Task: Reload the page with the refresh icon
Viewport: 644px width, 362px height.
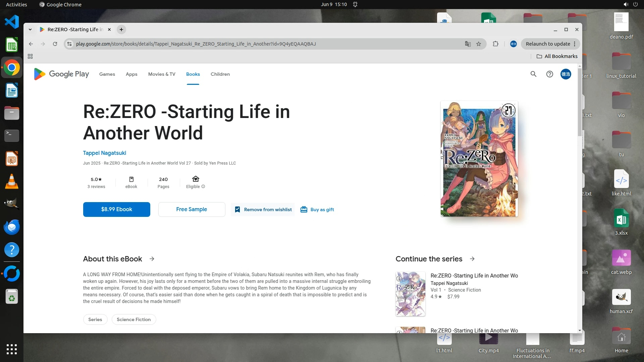Action: [55, 44]
